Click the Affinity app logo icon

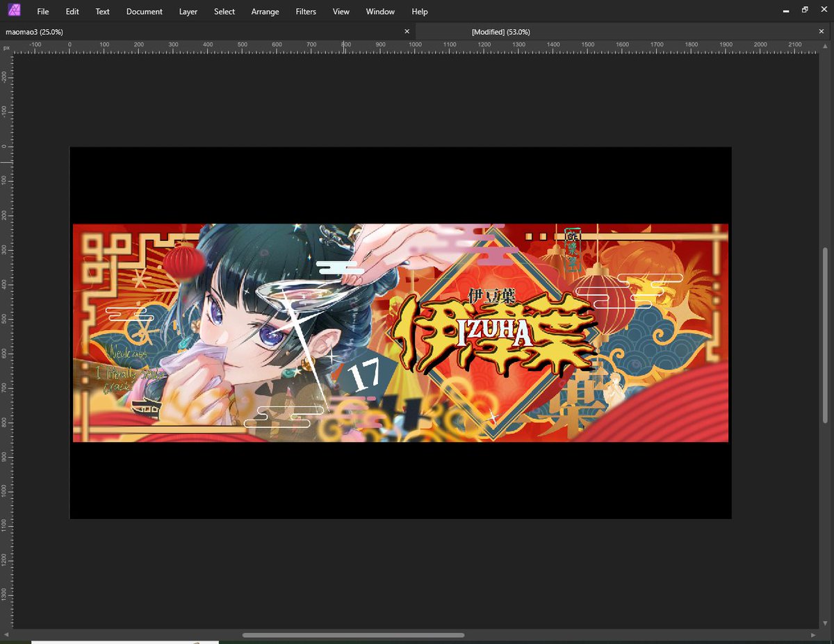tap(14, 10)
